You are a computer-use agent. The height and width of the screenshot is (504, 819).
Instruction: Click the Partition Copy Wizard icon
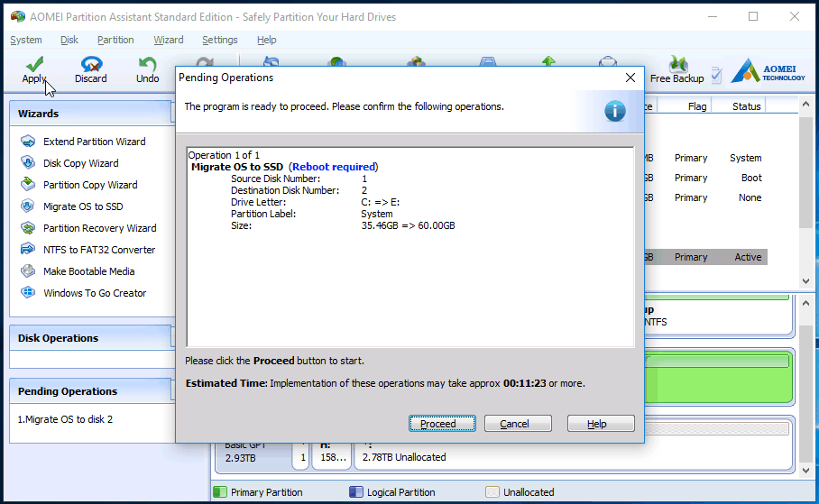coord(28,185)
